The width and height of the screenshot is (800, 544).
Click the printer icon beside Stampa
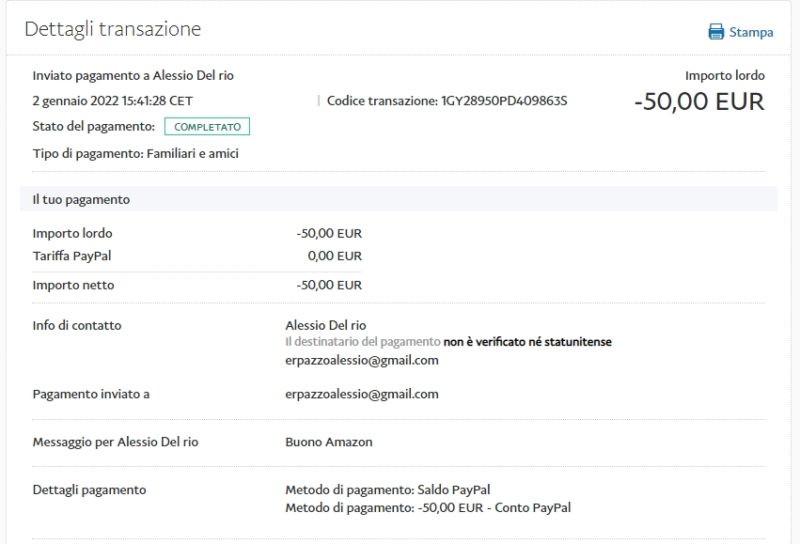click(716, 32)
